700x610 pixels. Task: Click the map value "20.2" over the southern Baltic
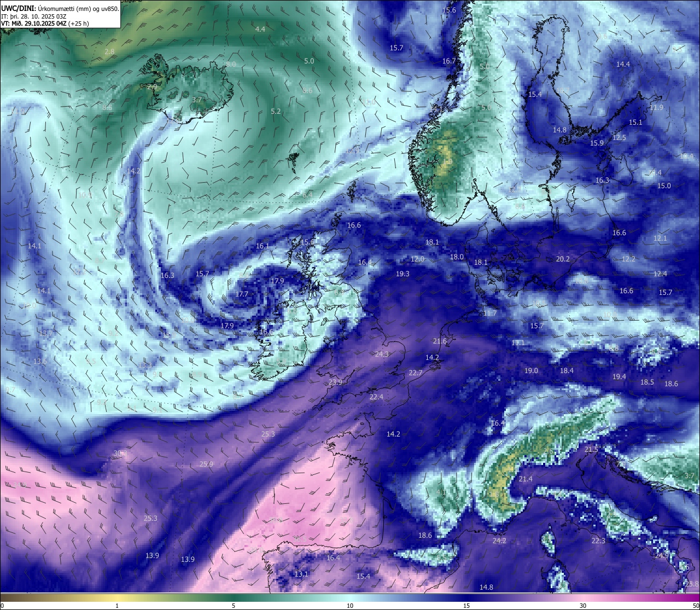pos(563,259)
